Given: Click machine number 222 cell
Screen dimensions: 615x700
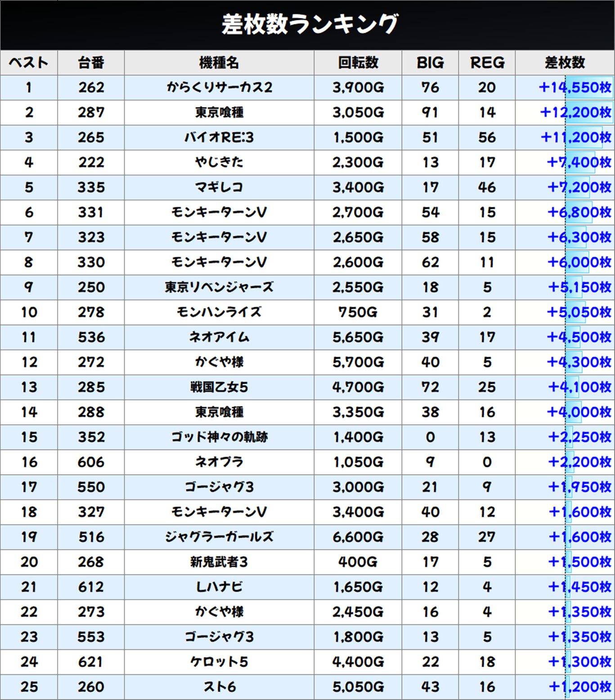Looking at the screenshot, I should (91, 162).
